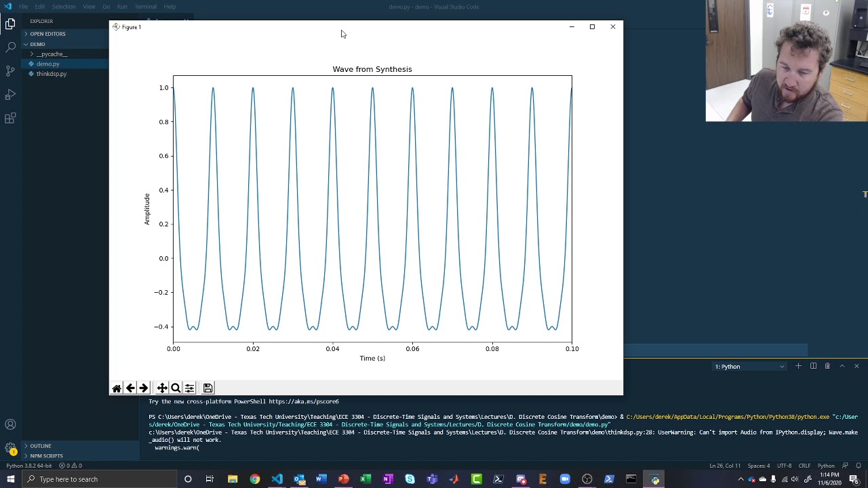The image size is (868, 488).
Task: Open Edit menu
Action: [40, 7]
